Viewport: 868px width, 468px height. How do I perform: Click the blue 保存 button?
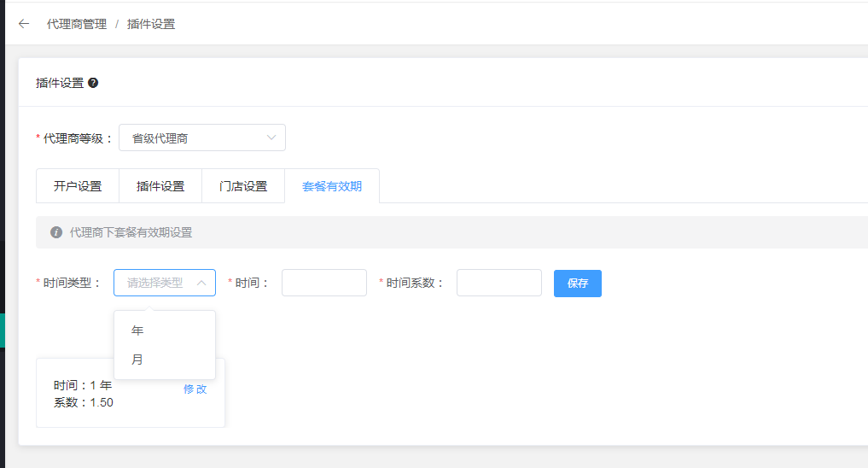click(577, 283)
